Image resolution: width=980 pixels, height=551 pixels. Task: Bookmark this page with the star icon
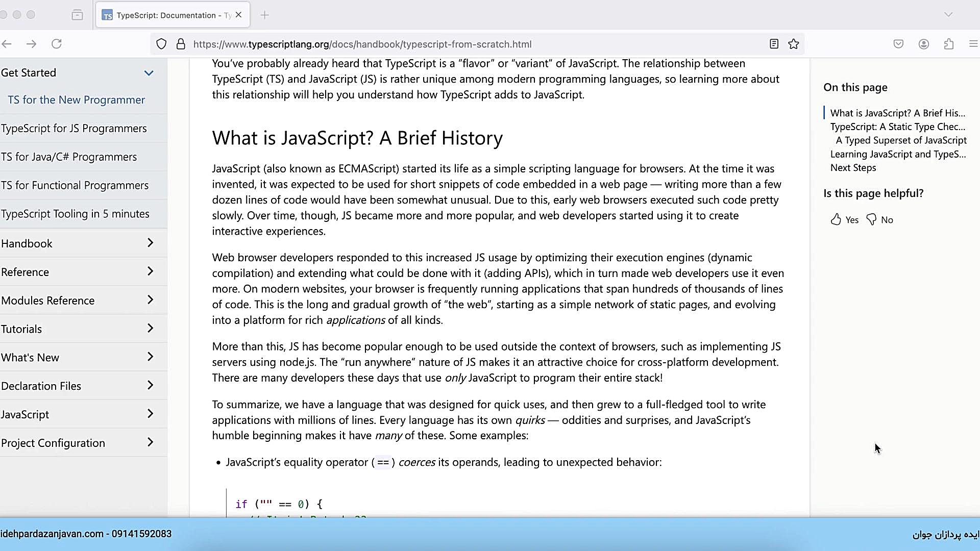(x=793, y=44)
